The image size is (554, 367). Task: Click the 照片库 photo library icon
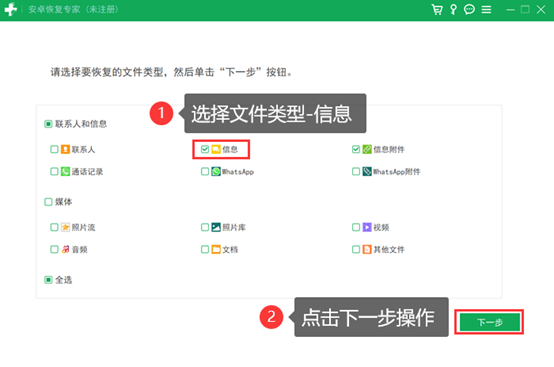216,227
